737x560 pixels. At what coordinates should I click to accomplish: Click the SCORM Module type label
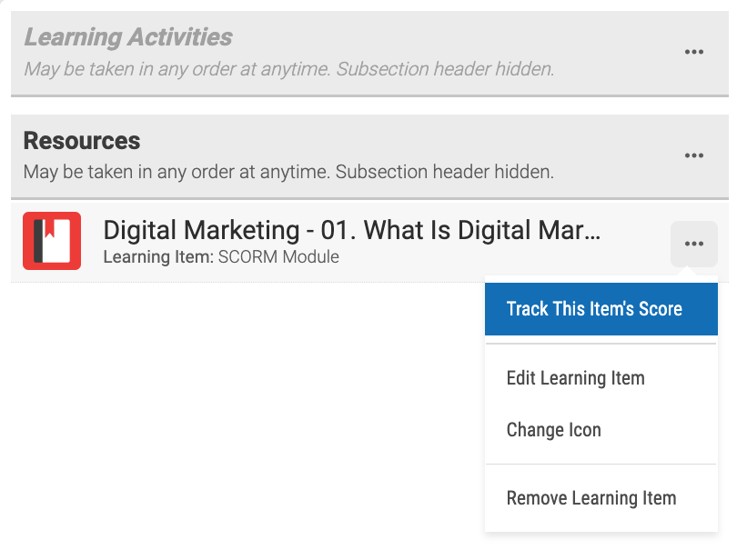[x=278, y=257]
